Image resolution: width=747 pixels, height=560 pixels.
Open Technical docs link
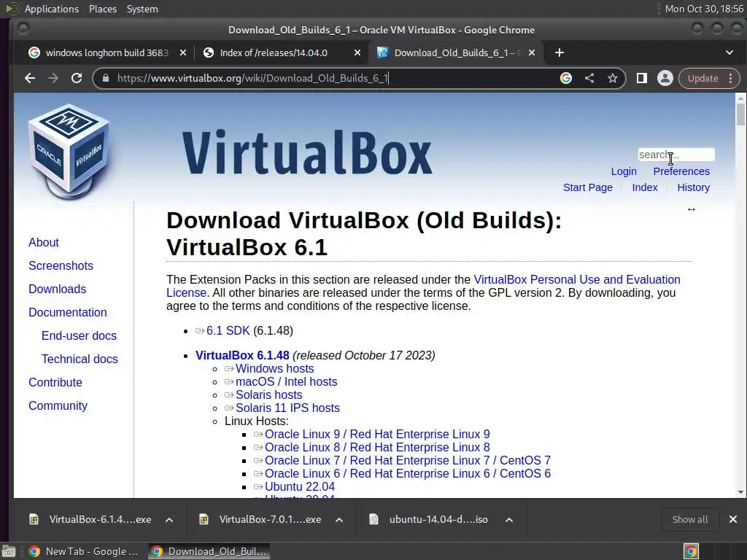(80, 359)
